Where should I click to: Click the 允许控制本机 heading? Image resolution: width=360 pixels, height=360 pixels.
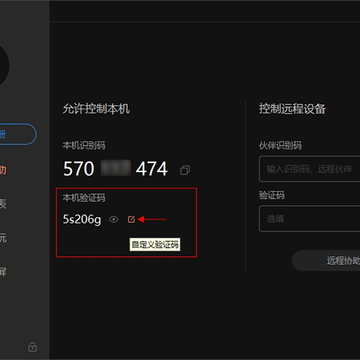(96, 109)
